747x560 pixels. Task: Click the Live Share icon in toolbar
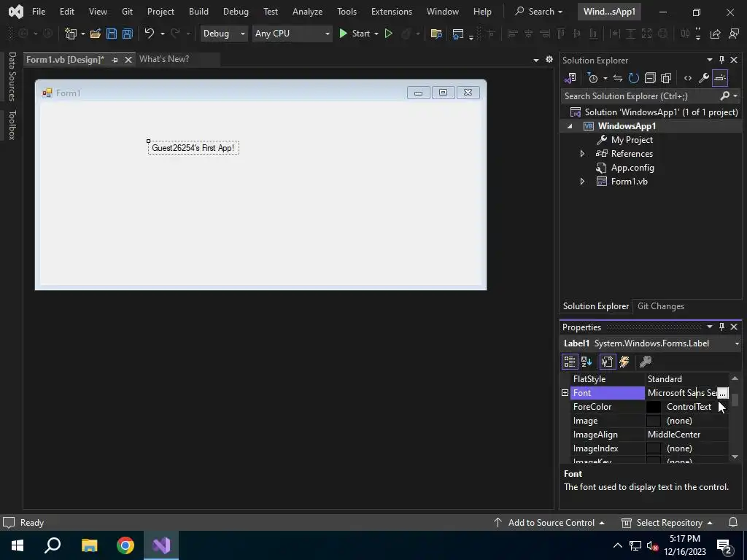tap(715, 34)
